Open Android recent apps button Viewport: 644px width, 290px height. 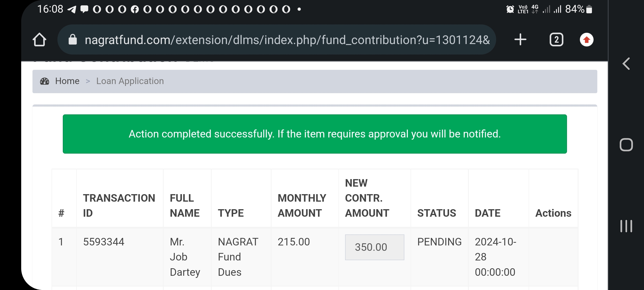pos(626,226)
